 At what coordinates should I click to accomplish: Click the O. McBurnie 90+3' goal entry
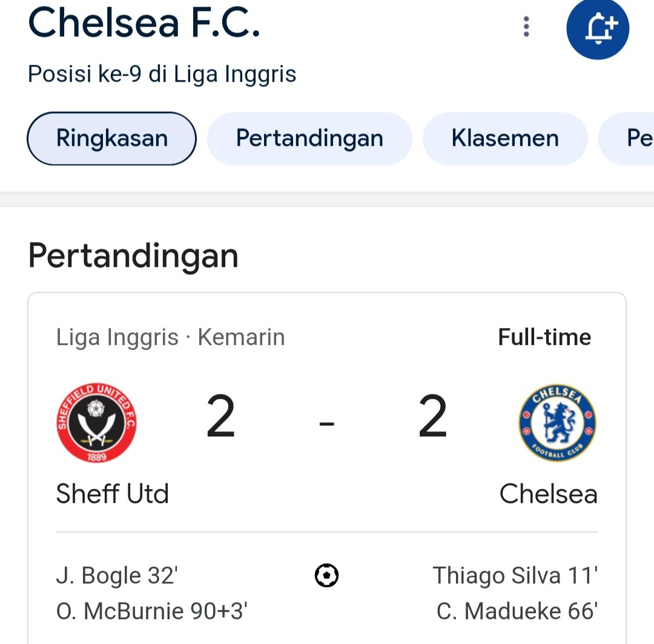[x=152, y=611]
